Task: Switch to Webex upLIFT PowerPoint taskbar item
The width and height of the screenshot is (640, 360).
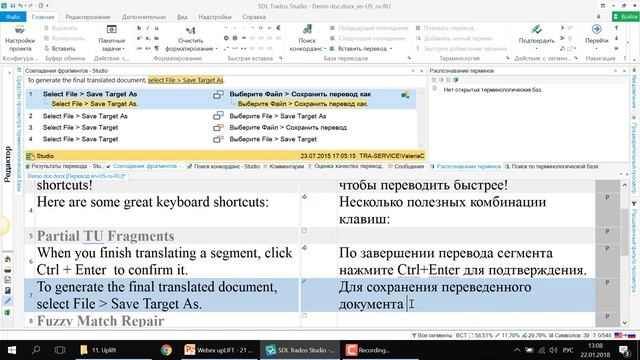Action: point(218,350)
